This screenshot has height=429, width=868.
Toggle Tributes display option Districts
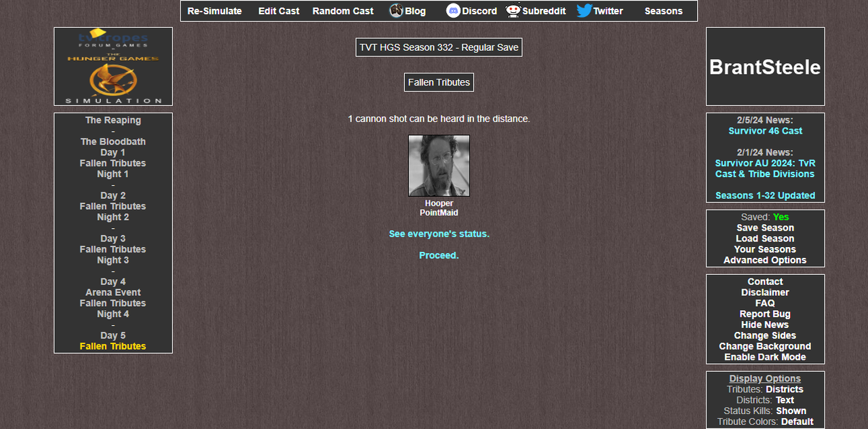click(785, 390)
